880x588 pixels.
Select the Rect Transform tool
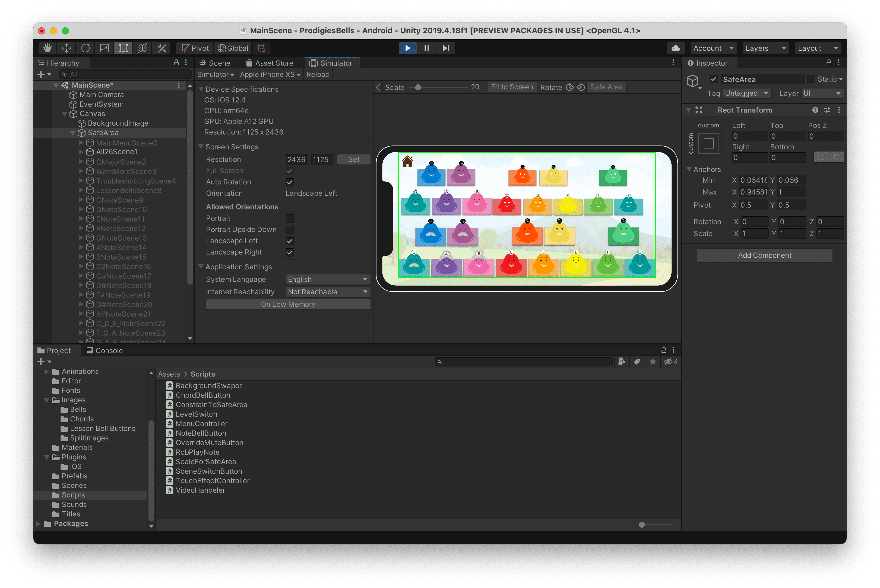[123, 48]
